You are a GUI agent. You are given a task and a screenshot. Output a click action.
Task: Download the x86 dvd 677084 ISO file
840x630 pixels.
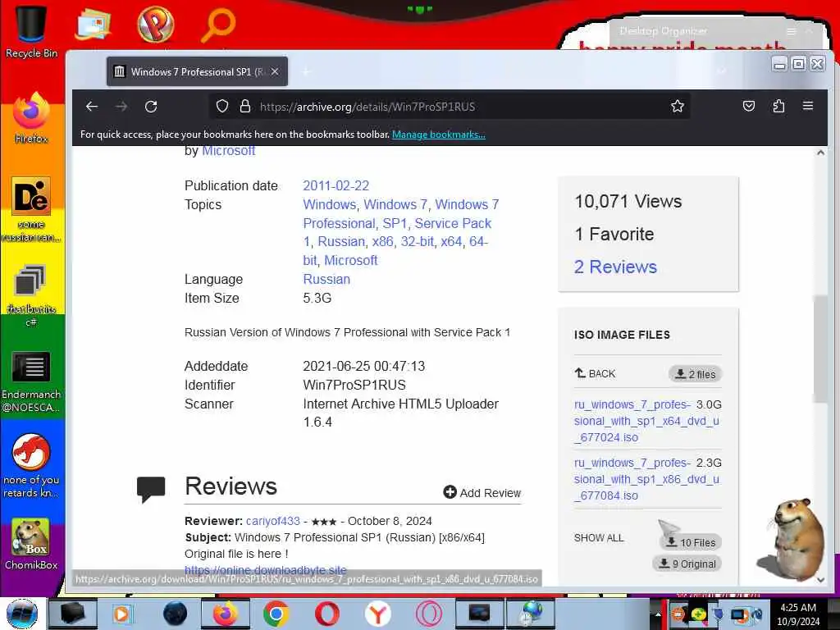[x=646, y=479]
